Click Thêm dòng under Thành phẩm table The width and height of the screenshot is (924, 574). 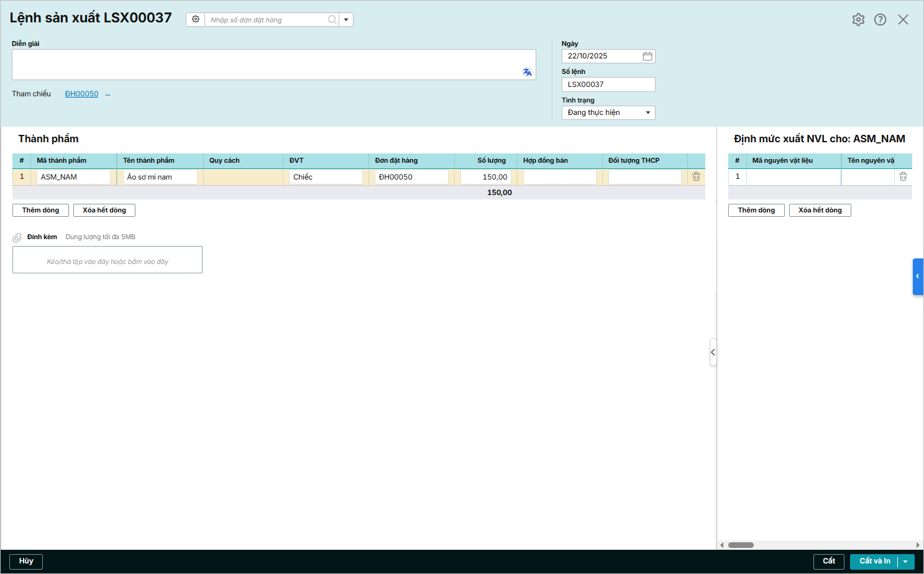click(40, 211)
